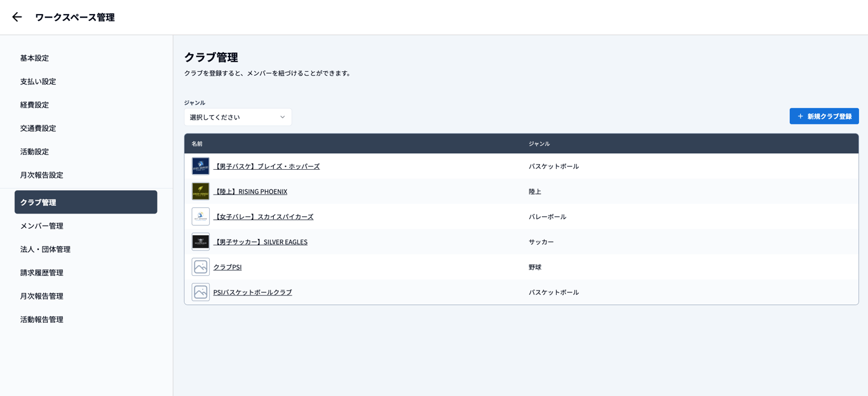This screenshot has height=396, width=868.
Task: Select the active クラブ管理 sidebar item
Action: [x=86, y=202]
